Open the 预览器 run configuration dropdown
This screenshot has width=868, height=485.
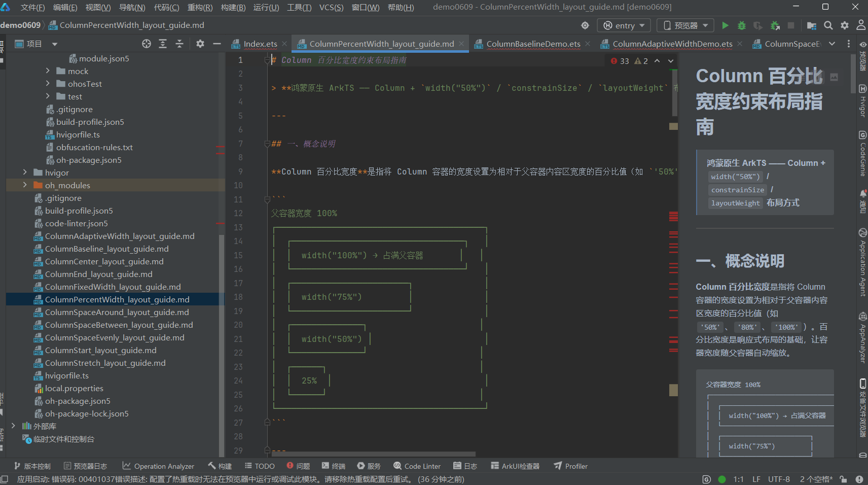685,25
